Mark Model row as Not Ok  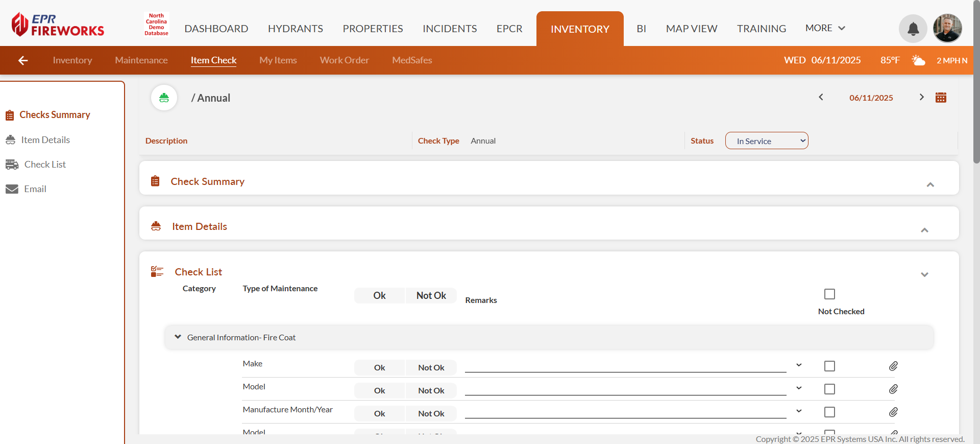pyautogui.click(x=431, y=391)
